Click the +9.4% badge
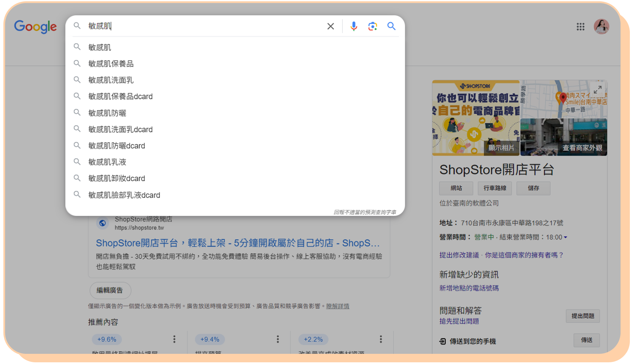This screenshot has width=632, height=364. coord(210,339)
